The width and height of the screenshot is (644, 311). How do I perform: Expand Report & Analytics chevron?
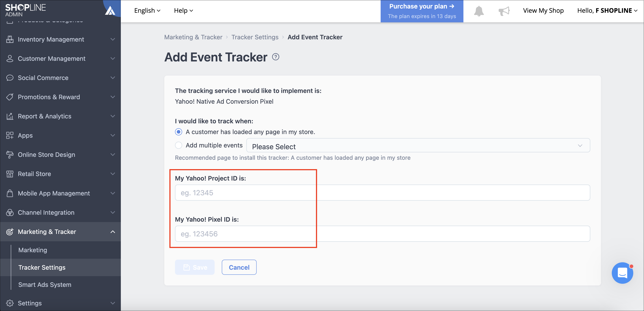[113, 116]
